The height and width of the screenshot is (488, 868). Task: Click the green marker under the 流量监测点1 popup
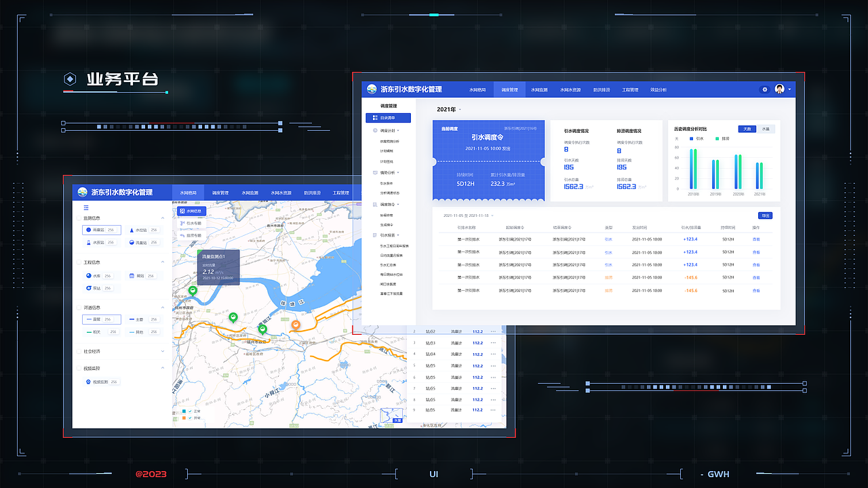click(193, 291)
